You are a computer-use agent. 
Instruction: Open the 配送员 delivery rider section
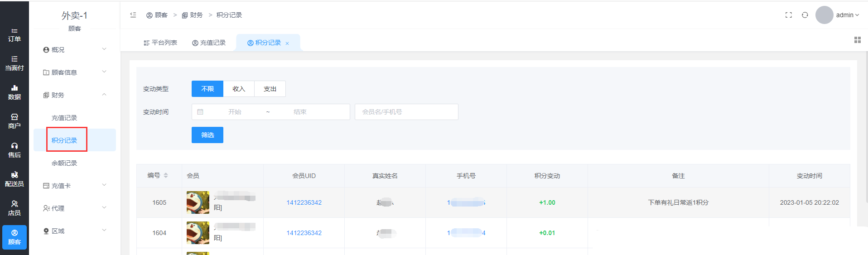point(14,179)
